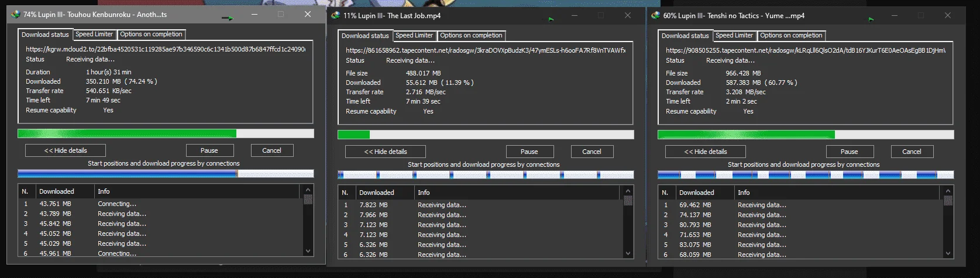Pause the Tenshi no Tactics download

coord(850,152)
